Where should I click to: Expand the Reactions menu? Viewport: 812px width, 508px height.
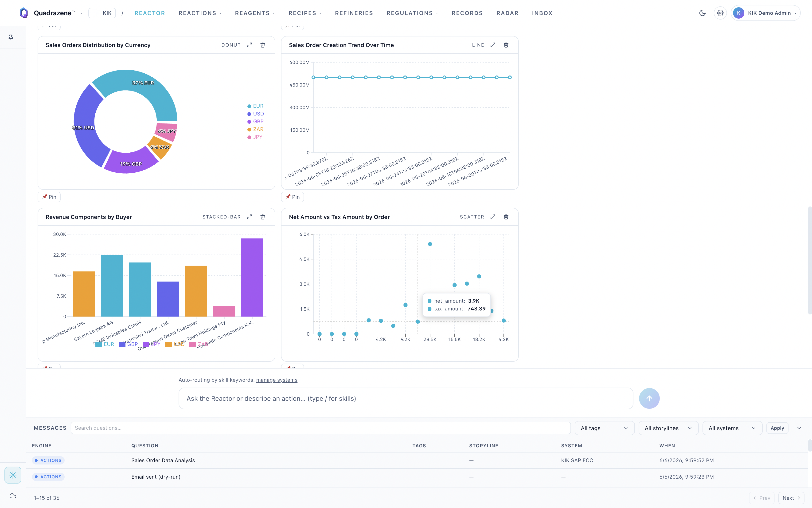click(200, 13)
